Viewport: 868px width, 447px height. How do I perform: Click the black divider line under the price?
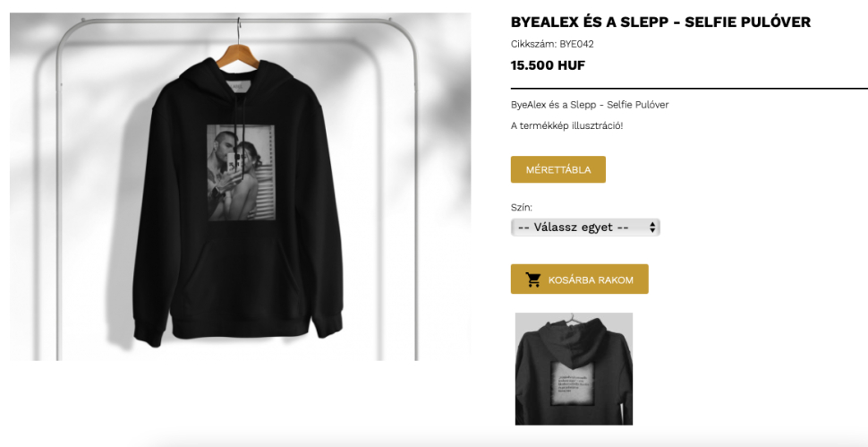point(689,88)
